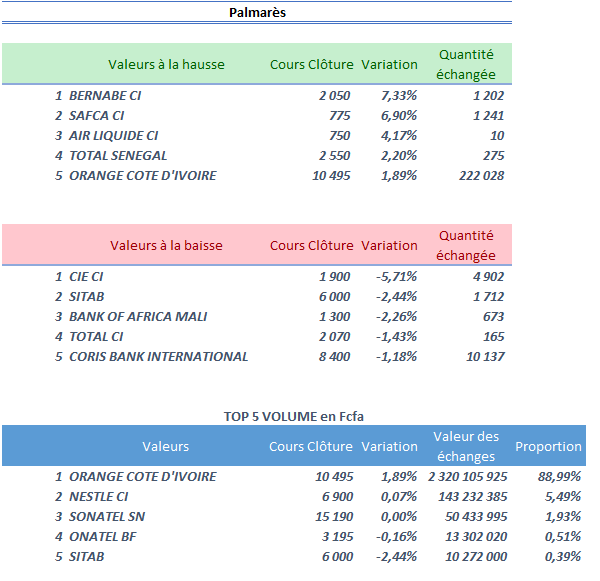The image size is (600, 581).
Task: Click quantity 10 137 for CORIS BANK
Action: coord(485,356)
